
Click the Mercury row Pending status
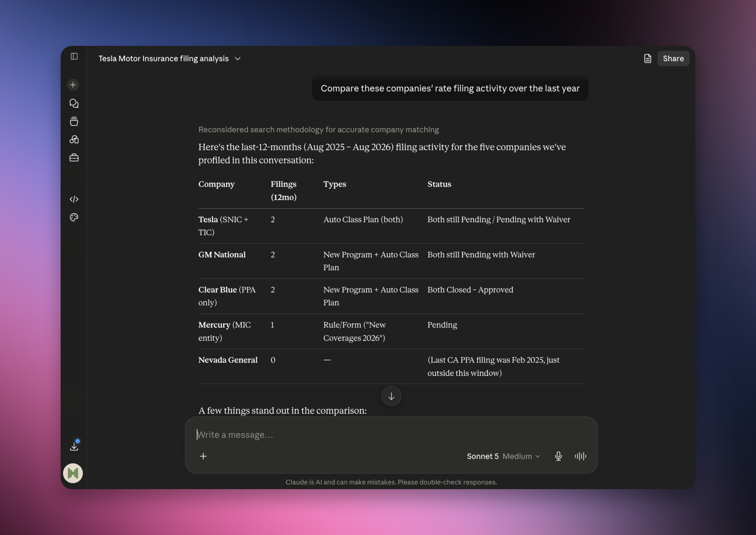tap(442, 325)
